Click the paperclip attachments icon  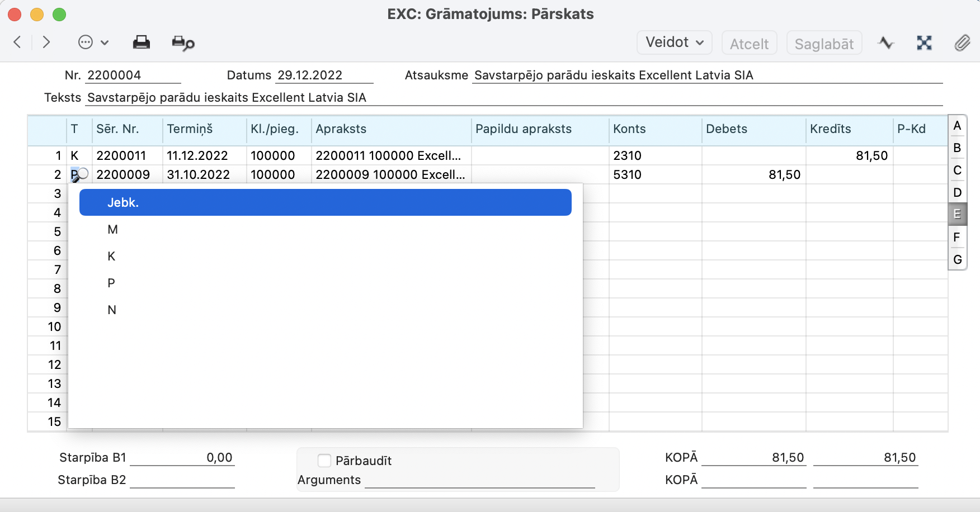(962, 43)
